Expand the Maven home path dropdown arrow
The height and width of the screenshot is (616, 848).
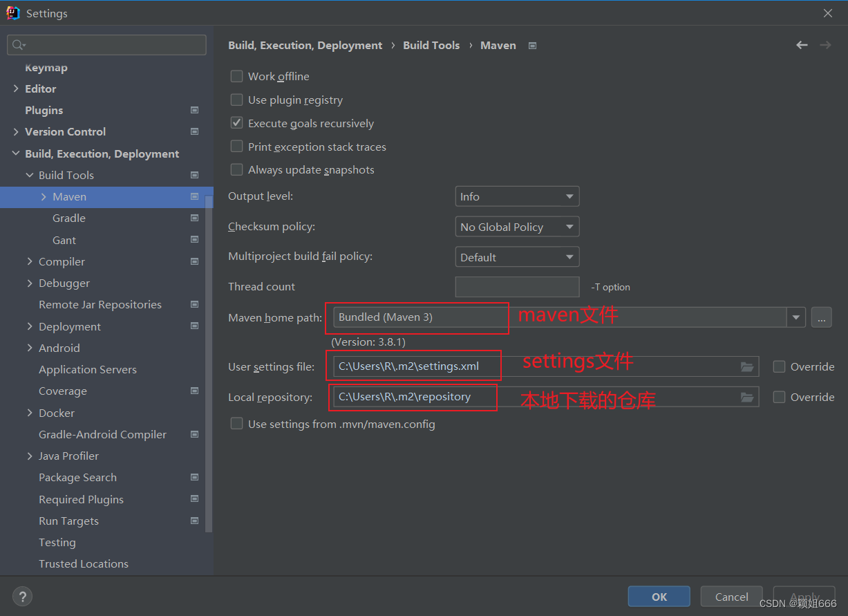point(796,317)
